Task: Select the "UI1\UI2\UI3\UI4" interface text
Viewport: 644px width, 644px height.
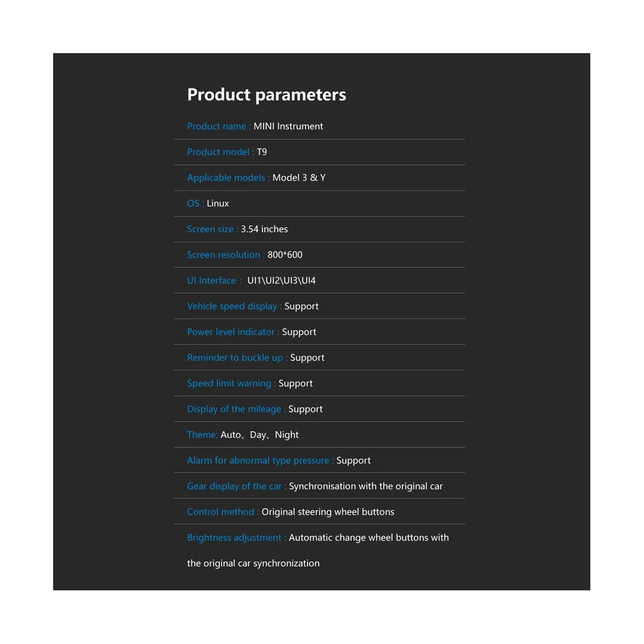Action: 281,281
